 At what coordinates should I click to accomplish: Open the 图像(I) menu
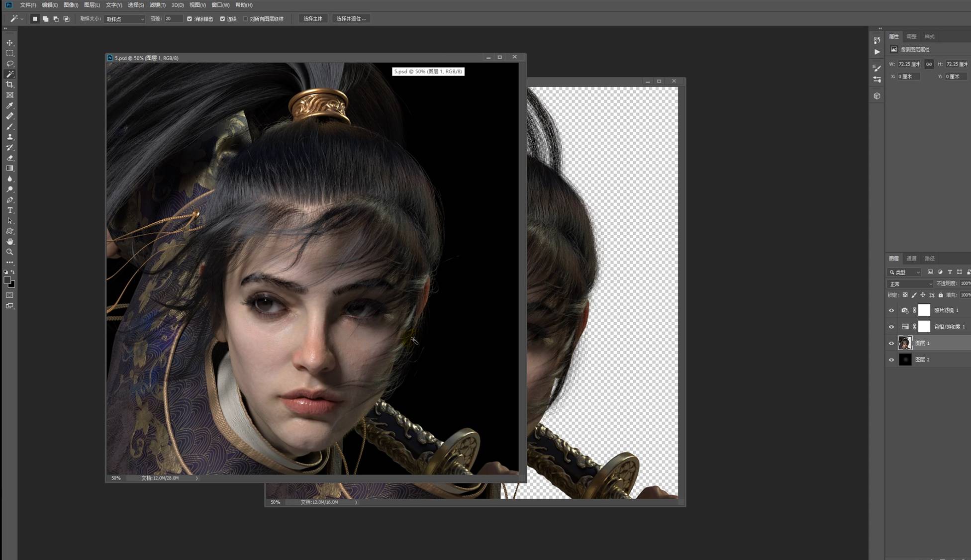click(x=71, y=5)
